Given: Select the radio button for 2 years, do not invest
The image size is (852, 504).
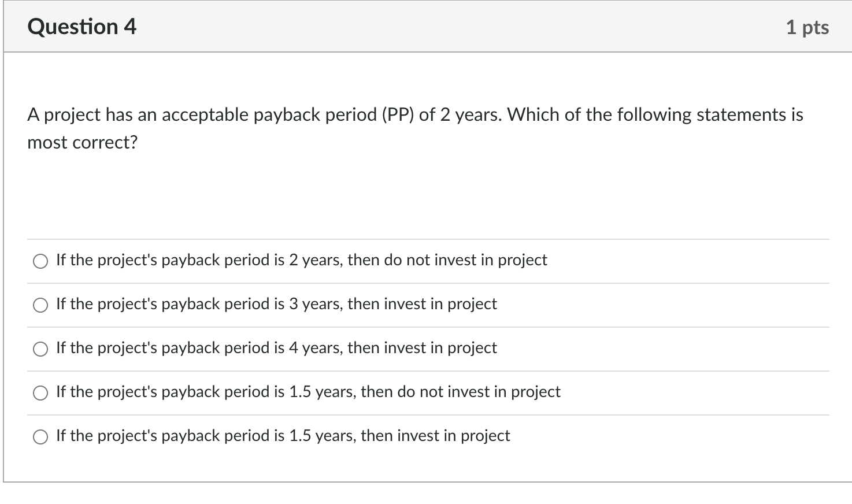Looking at the screenshot, I should click(40, 262).
